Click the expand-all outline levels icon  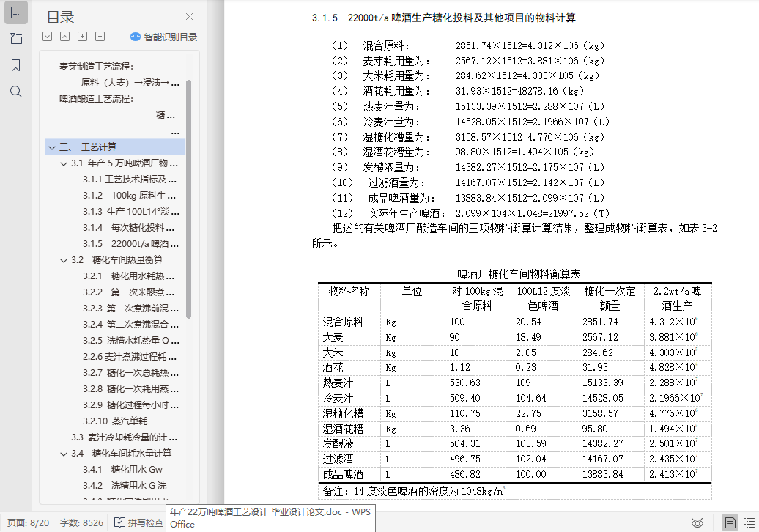click(x=48, y=37)
